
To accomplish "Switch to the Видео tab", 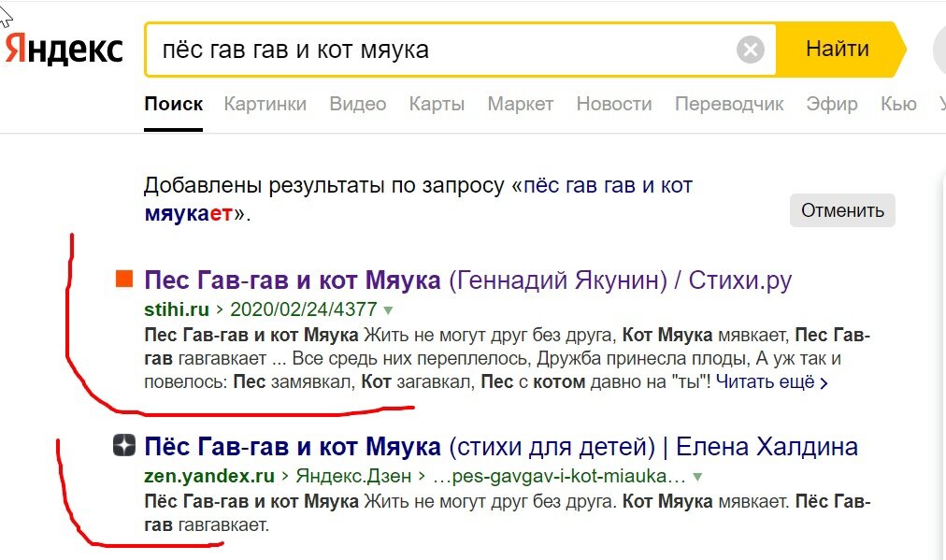I will click(x=357, y=105).
